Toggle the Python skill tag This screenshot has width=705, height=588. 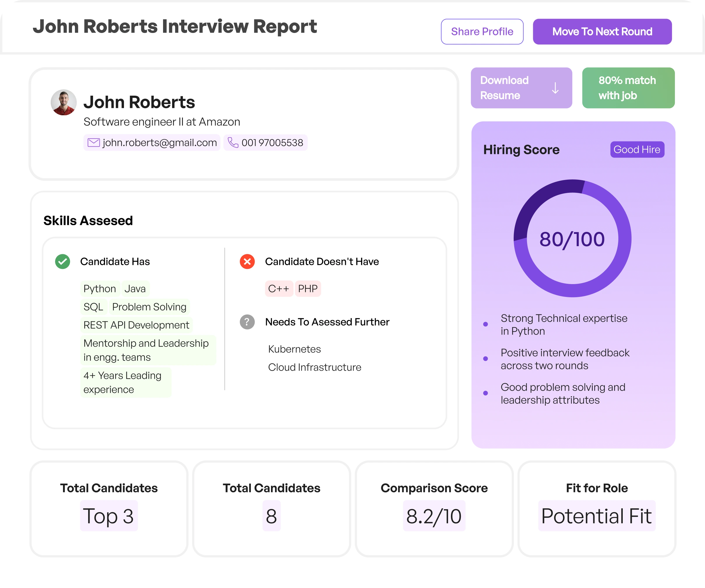point(99,288)
